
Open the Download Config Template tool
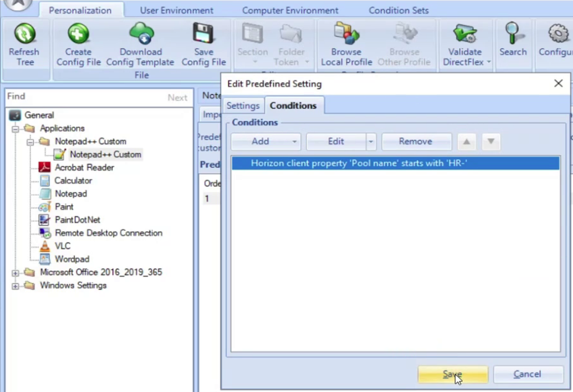140,36
